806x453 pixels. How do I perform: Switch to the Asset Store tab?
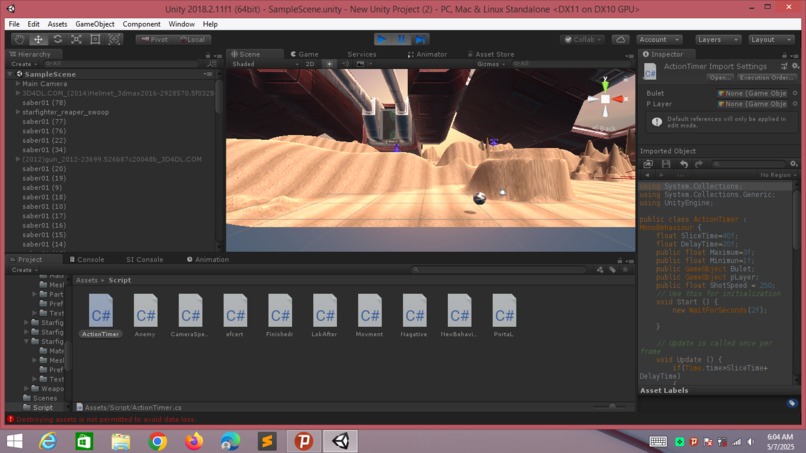(x=491, y=54)
